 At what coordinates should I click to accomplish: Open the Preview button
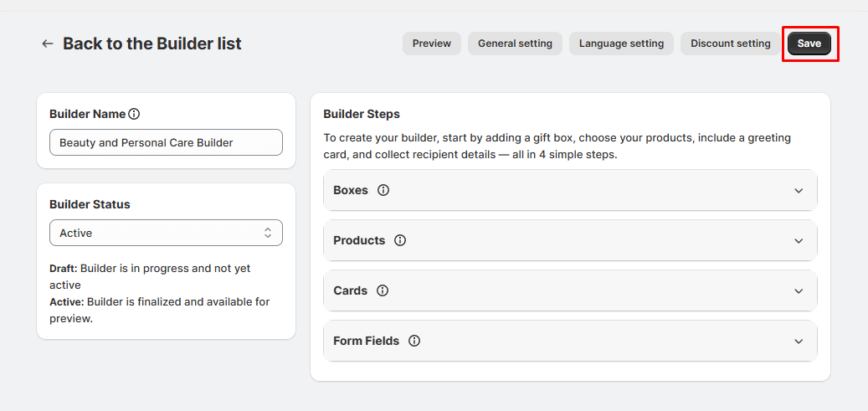pos(431,44)
